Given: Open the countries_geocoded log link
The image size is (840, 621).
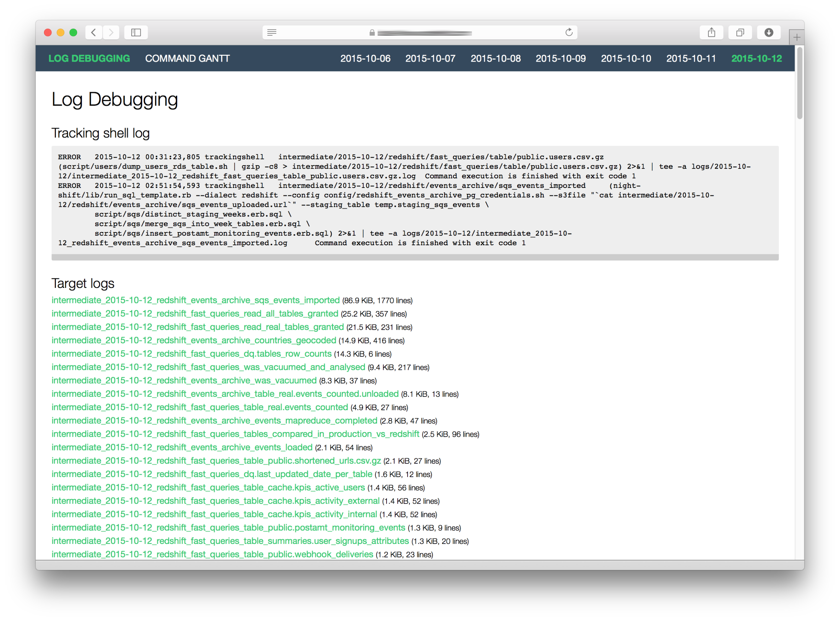Looking at the screenshot, I should (194, 341).
